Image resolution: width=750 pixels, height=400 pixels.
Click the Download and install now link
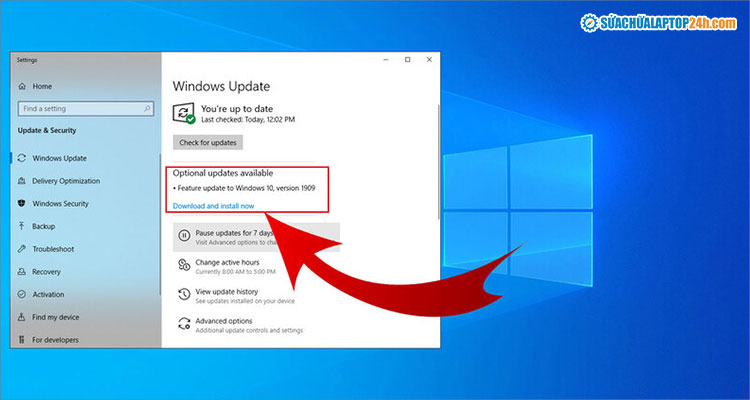click(x=213, y=206)
